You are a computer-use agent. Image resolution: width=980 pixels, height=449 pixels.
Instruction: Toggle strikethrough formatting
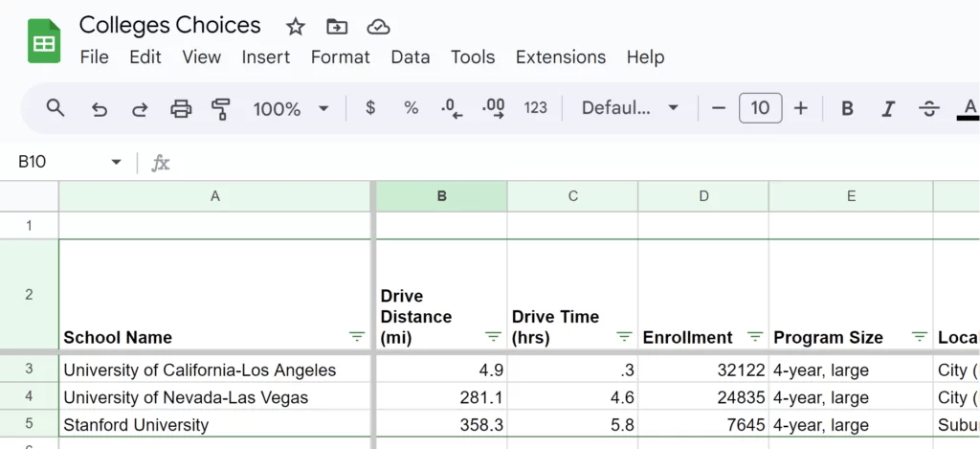(928, 108)
